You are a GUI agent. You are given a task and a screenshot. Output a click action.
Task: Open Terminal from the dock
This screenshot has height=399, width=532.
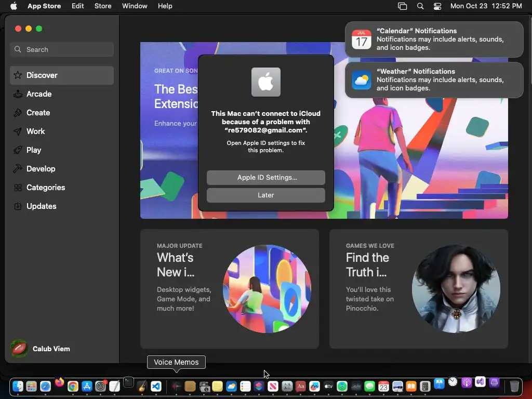point(128,382)
